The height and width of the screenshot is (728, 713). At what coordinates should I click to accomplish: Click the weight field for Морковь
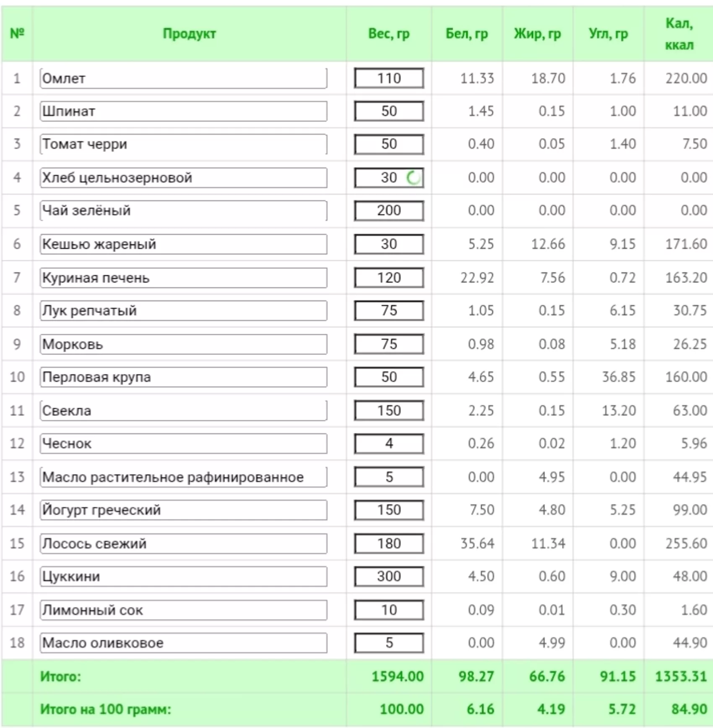coord(389,344)
